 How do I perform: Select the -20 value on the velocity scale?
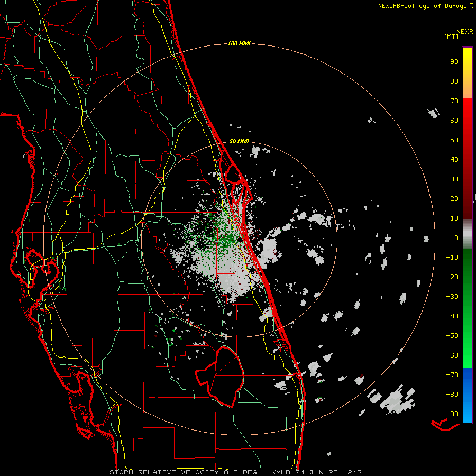pos(452,277)
